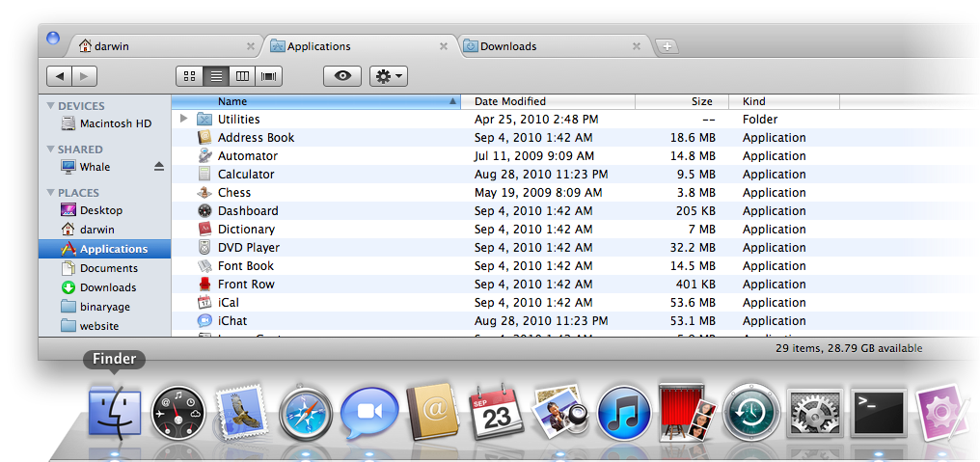Image resolution: width=980 pixels, height=462 pixels.
Task: Select the iCal row in file list
Action: pyautogui.click(x=575, y=303)
